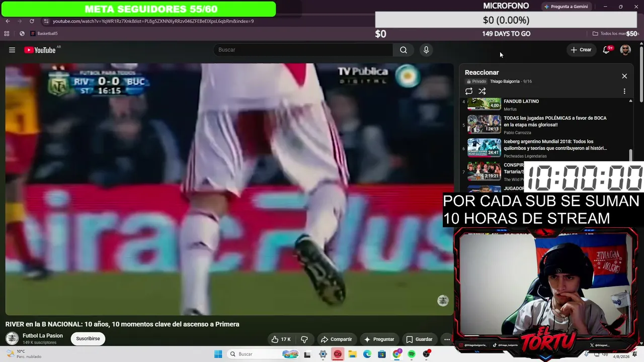Screen dimensions: 644x362
Task: Click the Windows taskbar Buscar search box
Action: click(x=263, y=354)
